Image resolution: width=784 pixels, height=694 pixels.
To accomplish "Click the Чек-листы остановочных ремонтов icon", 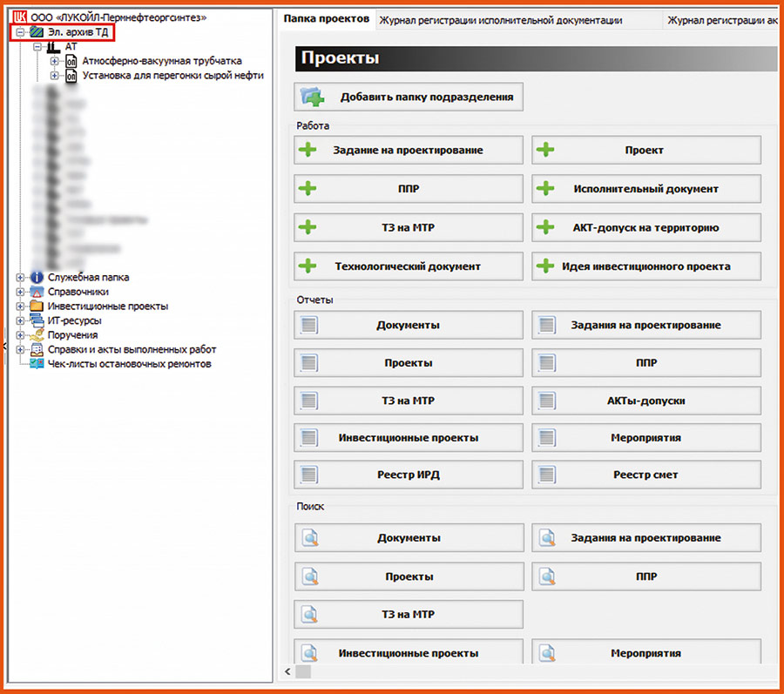I will point(37,364).
